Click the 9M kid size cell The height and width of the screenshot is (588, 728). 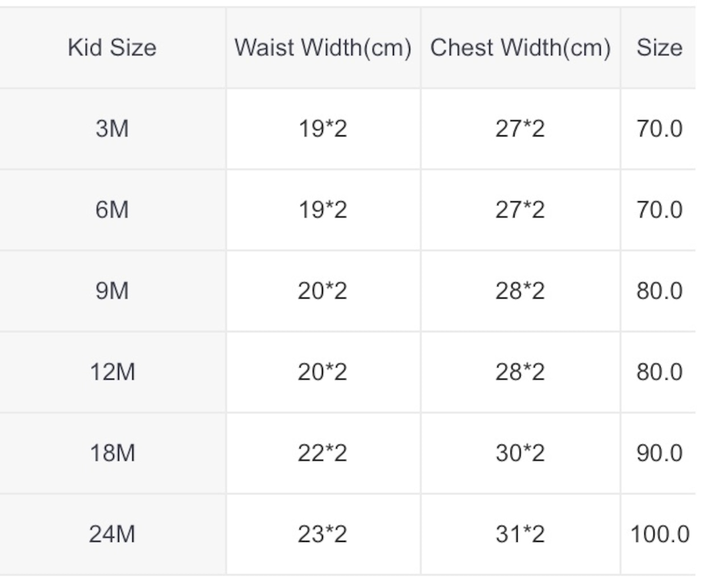(x=112, y=291)
